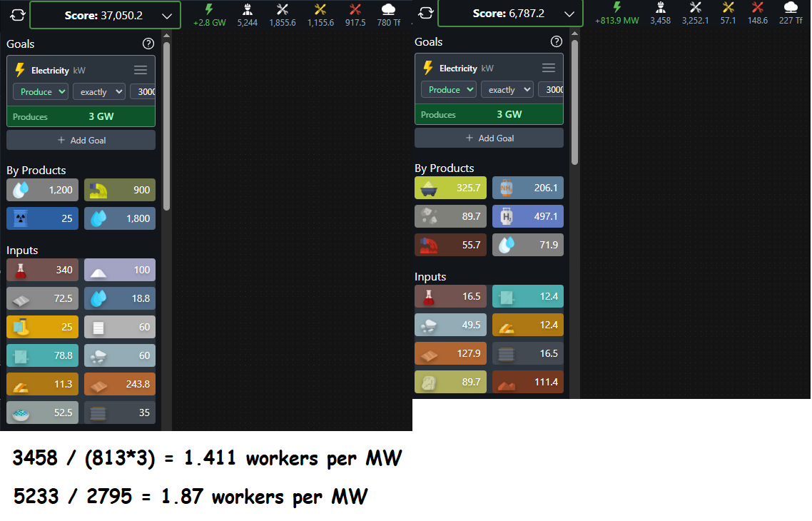The image size is (812, 521).
Task: Select the 18.8 water input tile
Action: coord(120,298)
